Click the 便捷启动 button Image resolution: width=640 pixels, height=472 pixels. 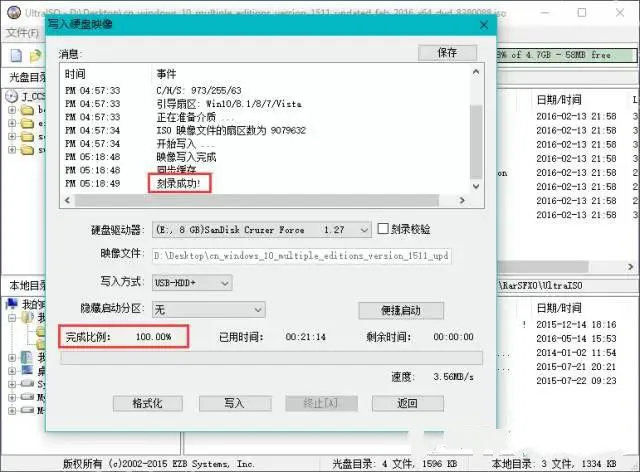401,311
